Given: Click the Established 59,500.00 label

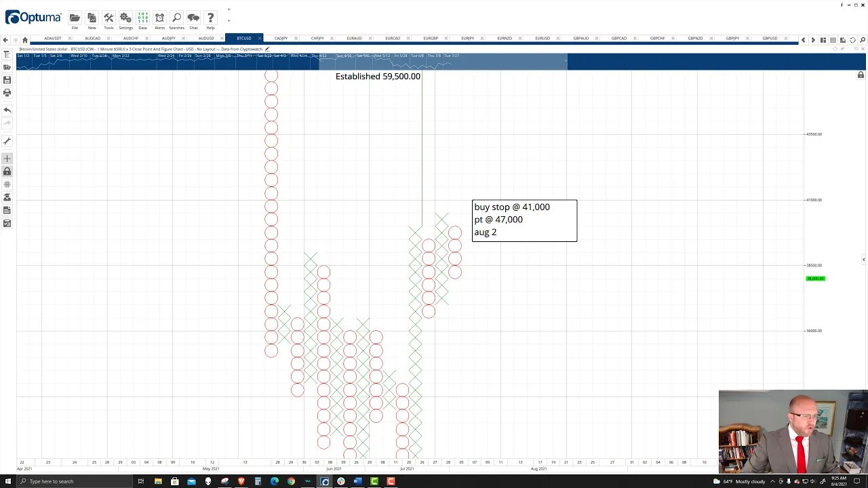Looking at the screenshot, I should click(378, 76).
